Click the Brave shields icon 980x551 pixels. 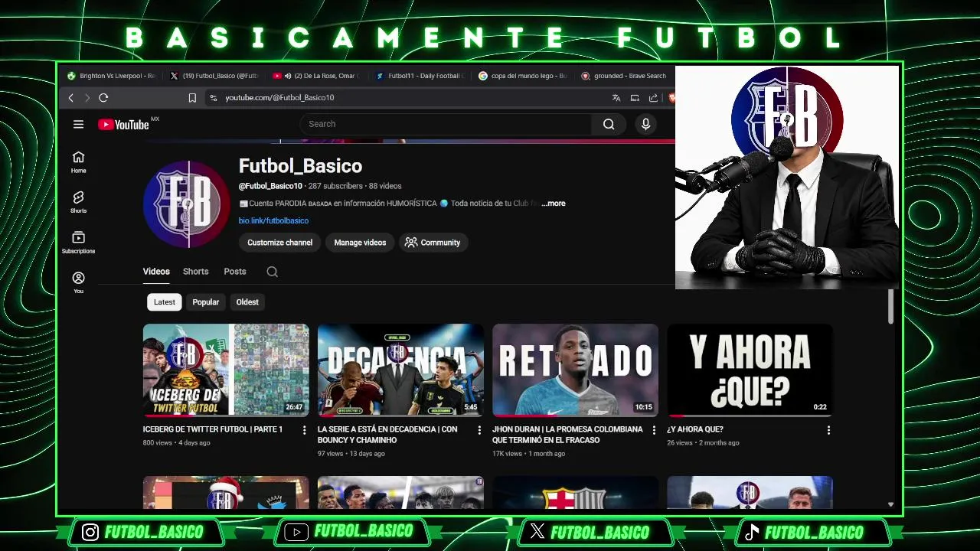671,98
